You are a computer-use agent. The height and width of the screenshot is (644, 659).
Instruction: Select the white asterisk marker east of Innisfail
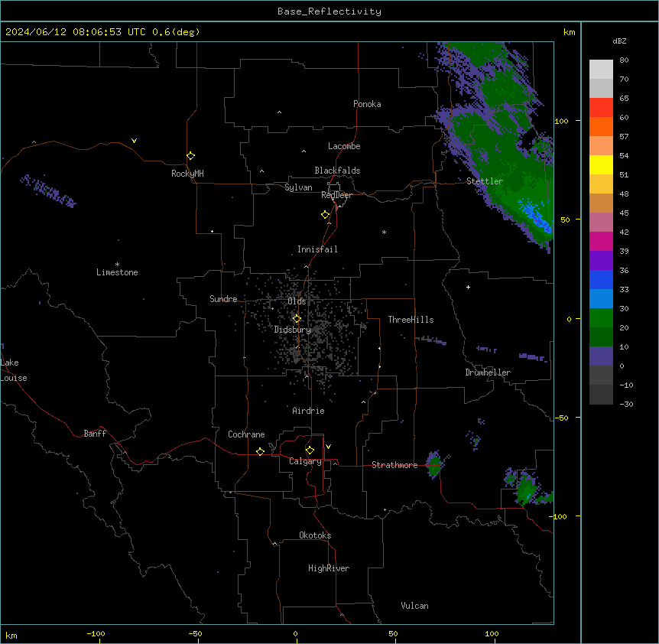click(x=384, y=232)
